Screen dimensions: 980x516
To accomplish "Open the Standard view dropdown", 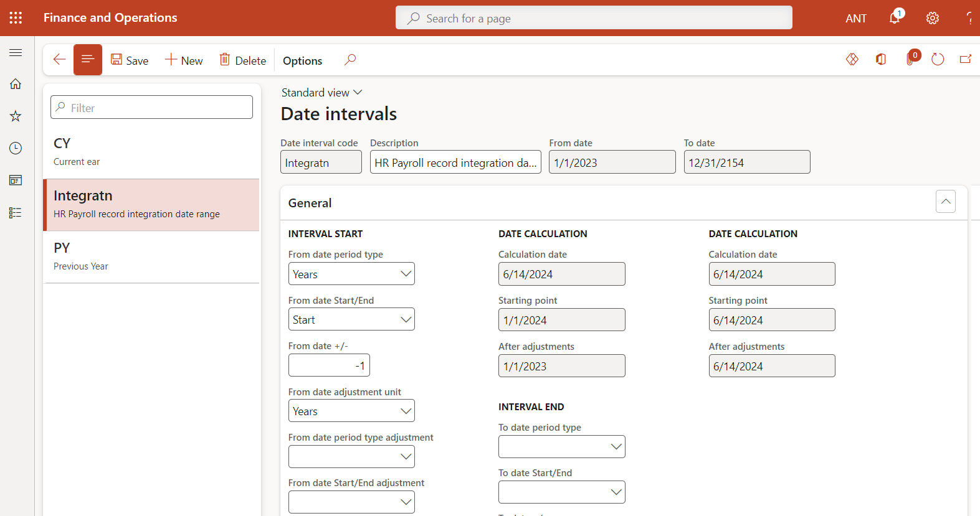I will [x=321, y=93].
